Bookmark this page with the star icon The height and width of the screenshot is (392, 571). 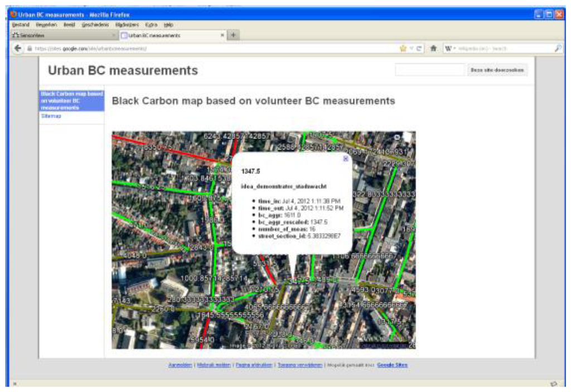[x=403, y=49]
